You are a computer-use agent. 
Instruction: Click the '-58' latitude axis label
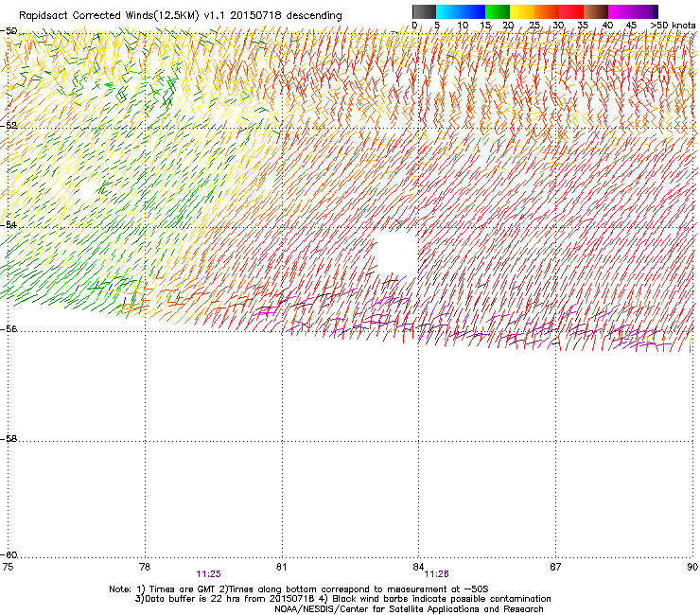tap(9, 439)
